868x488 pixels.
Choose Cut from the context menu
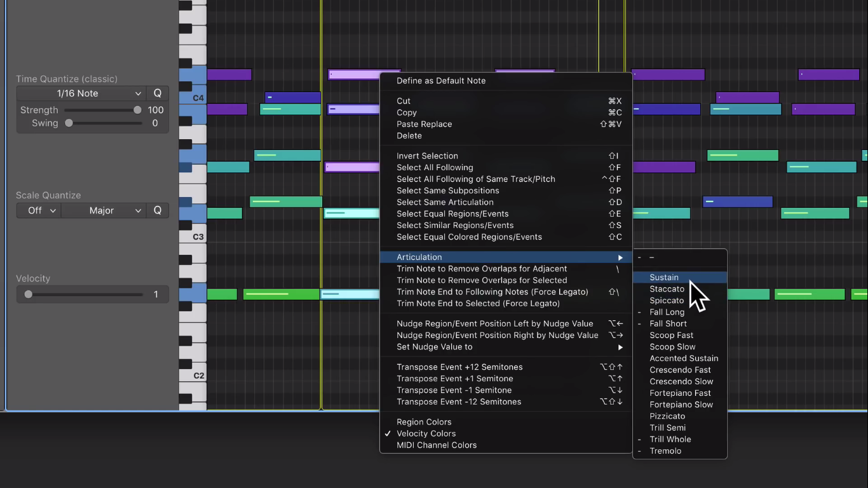click(506, 101)
